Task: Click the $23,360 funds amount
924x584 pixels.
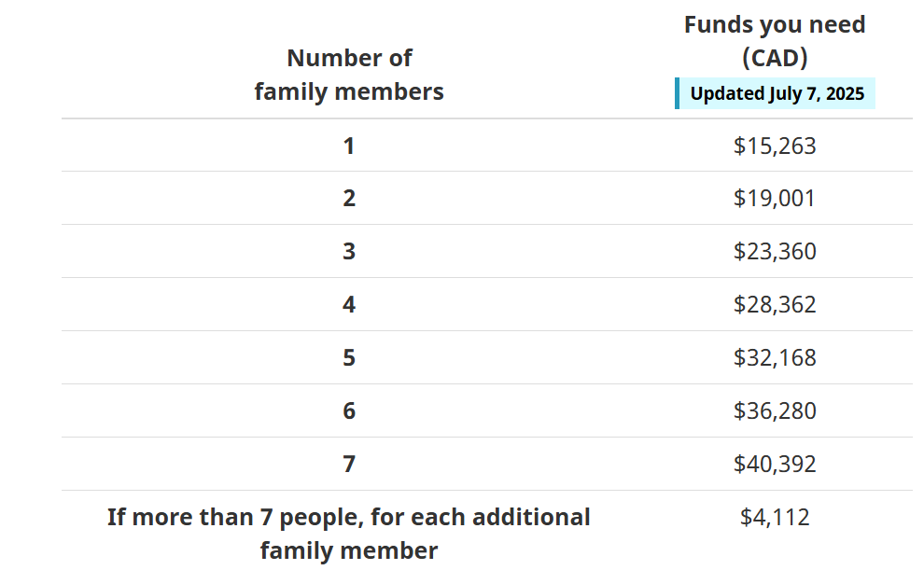Action: pyautogui.click(x=775, y=251)
